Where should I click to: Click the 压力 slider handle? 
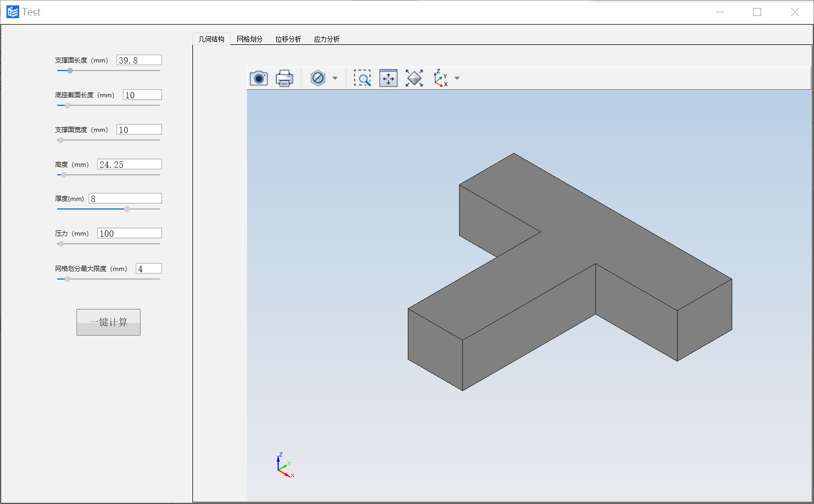61,244
